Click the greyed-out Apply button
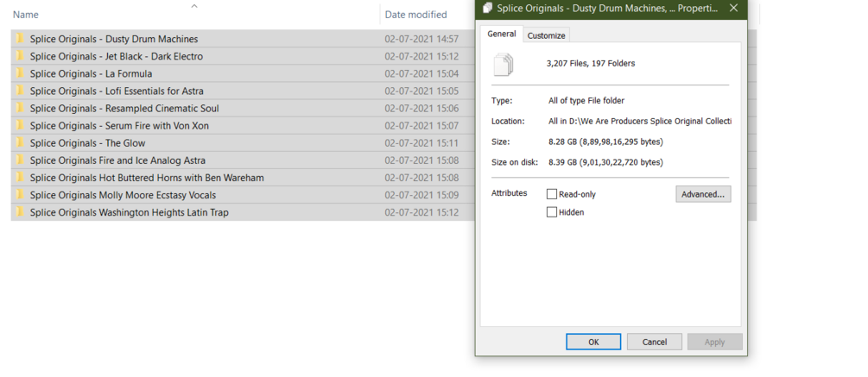 point(714,342)
